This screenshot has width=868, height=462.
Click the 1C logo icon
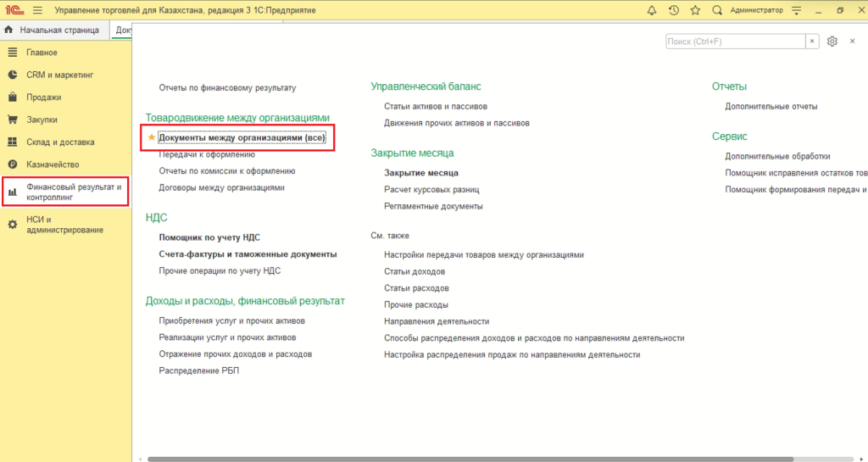(x=14, y=10)
